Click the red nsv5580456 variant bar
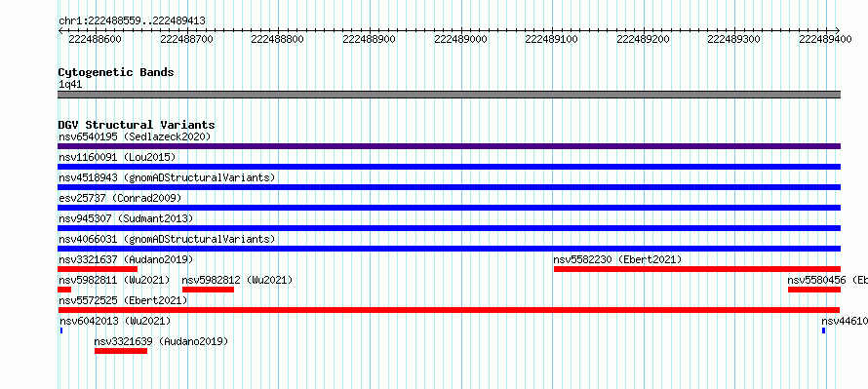Screen dimensions: 868x389 814,290
